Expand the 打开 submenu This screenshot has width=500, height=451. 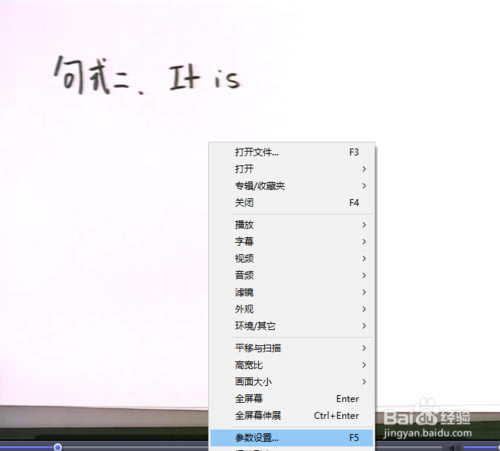(292, 169)
